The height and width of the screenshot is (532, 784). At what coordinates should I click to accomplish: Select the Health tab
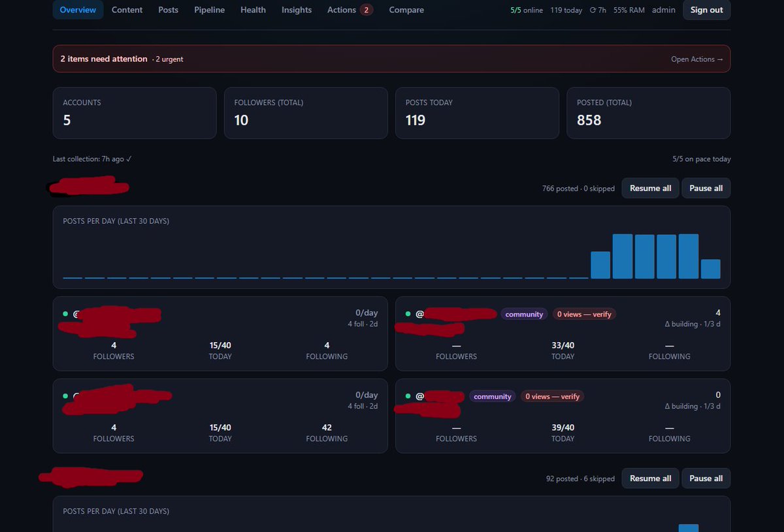(253, 10)
